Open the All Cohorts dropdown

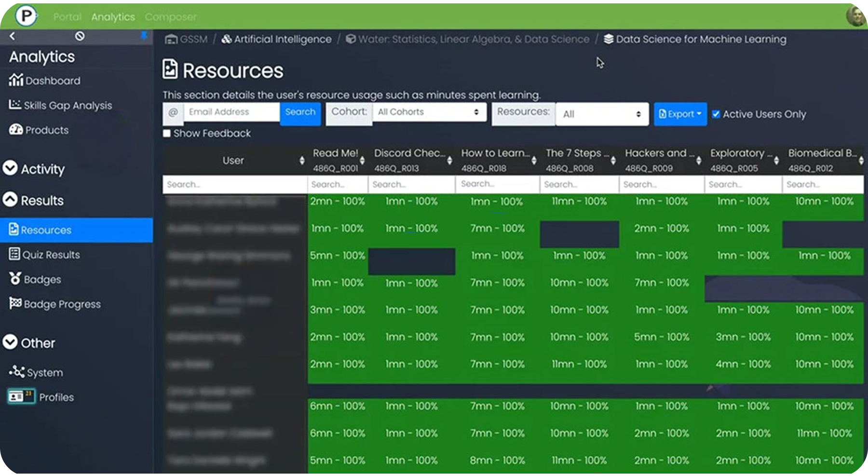[429, 112]
